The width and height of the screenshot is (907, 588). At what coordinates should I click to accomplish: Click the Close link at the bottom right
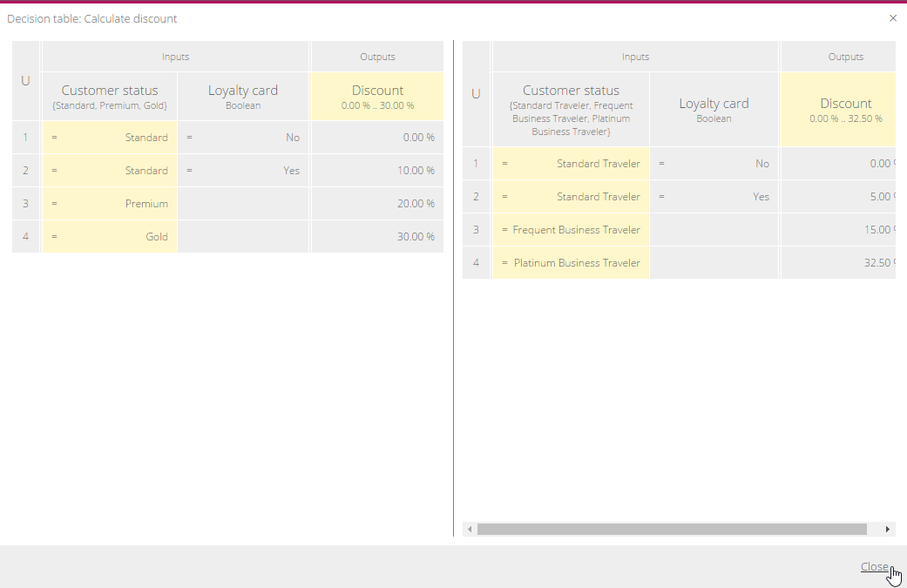click(874, 566)
